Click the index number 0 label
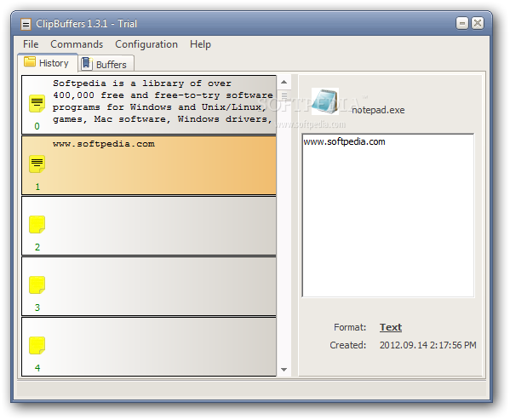 coord(37,126)
